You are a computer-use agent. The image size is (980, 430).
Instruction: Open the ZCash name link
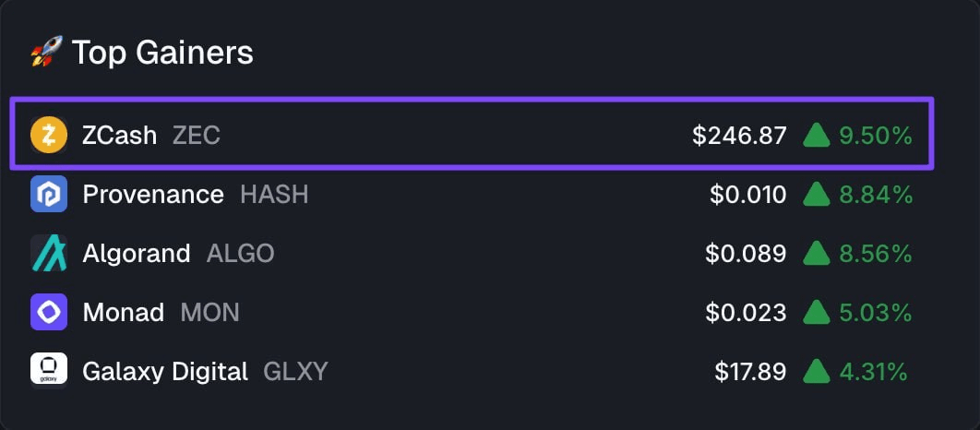pyautogui.click(x=120, y=137)
